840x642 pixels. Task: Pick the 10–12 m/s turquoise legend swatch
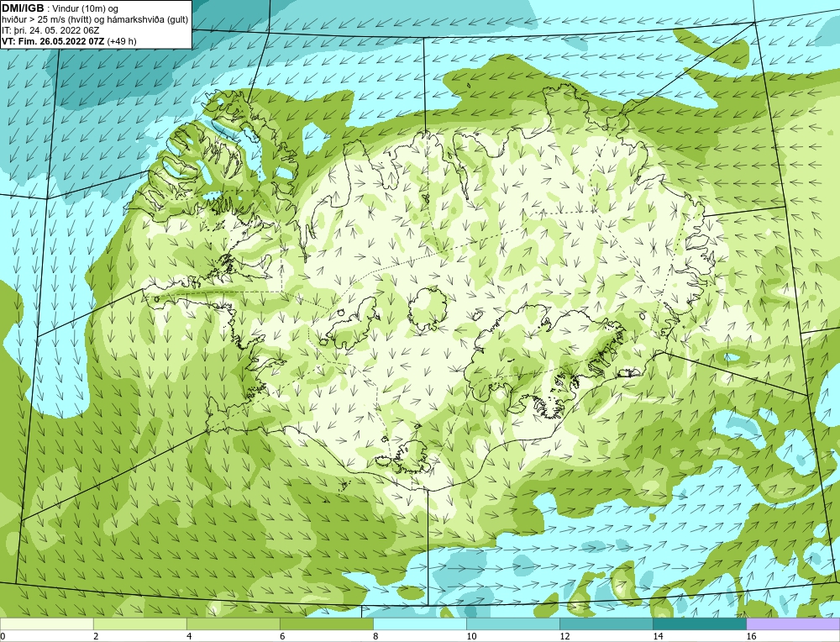pos(512,624)
